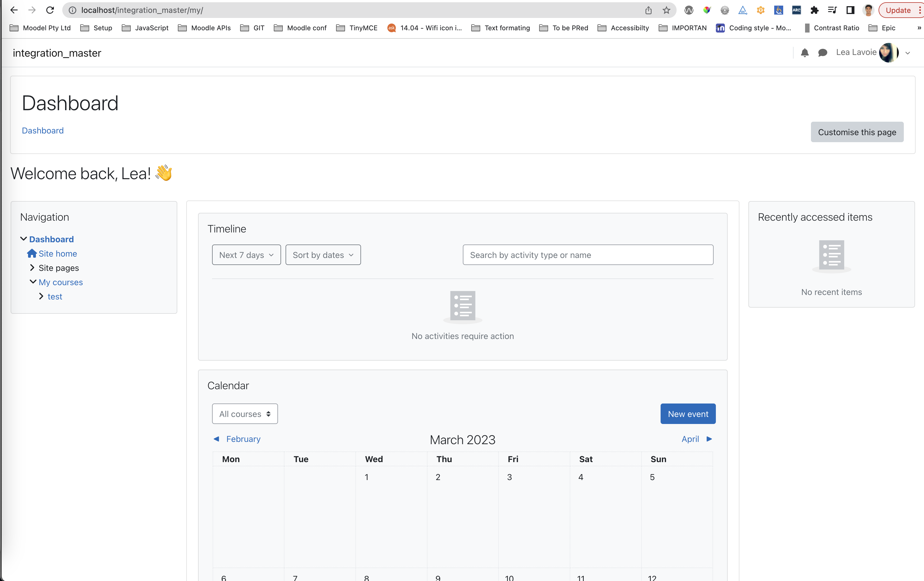Open the All courses calendar selector
The image size is (924, 581).
(245, 414)
